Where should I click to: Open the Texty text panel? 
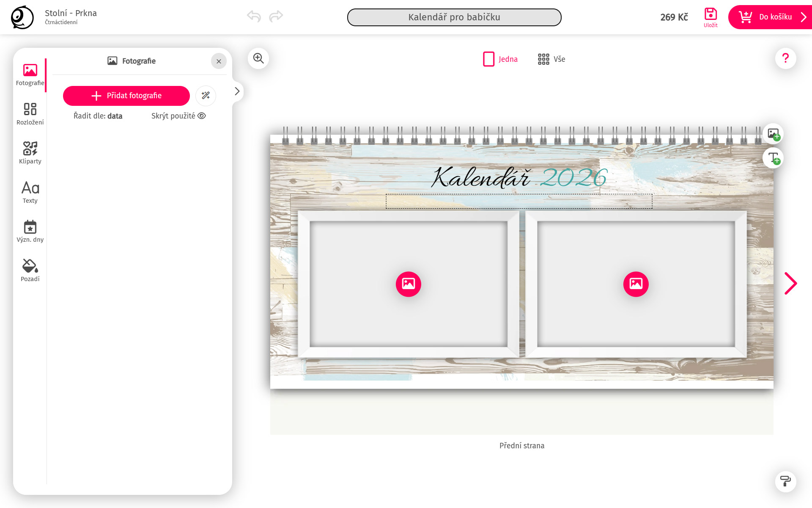tap(30, 192)
